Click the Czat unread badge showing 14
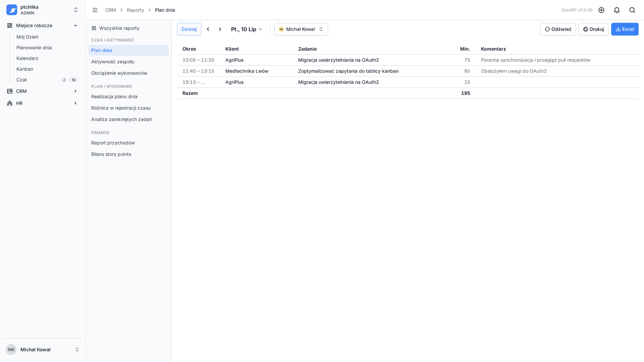Image resolution: width=644 pixels, height=362 pixels. (74, 80)
